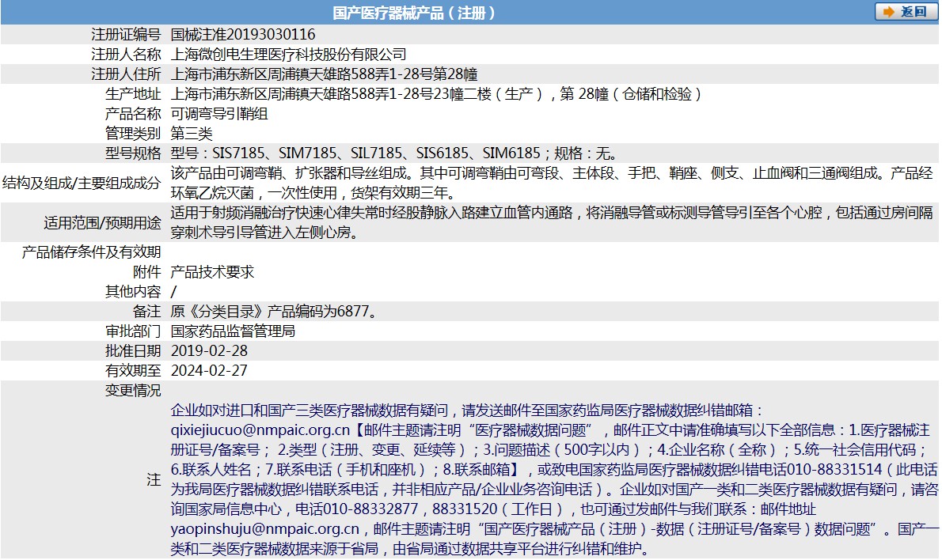Image resolution: width=942 pixels, height=560 pixels.
Task: Click registrant name 上海微创电生理医疗科技股份有限公司
Action: coord(288,55)
